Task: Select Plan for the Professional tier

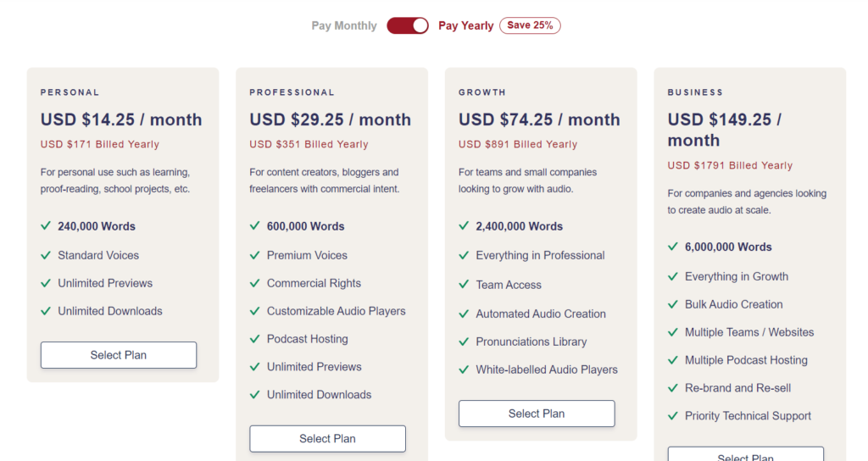Action: tap(327, 438)
